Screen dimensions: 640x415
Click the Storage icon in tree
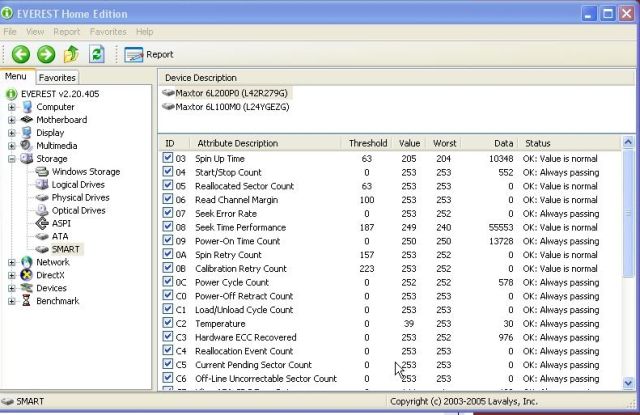pos(27,158)
